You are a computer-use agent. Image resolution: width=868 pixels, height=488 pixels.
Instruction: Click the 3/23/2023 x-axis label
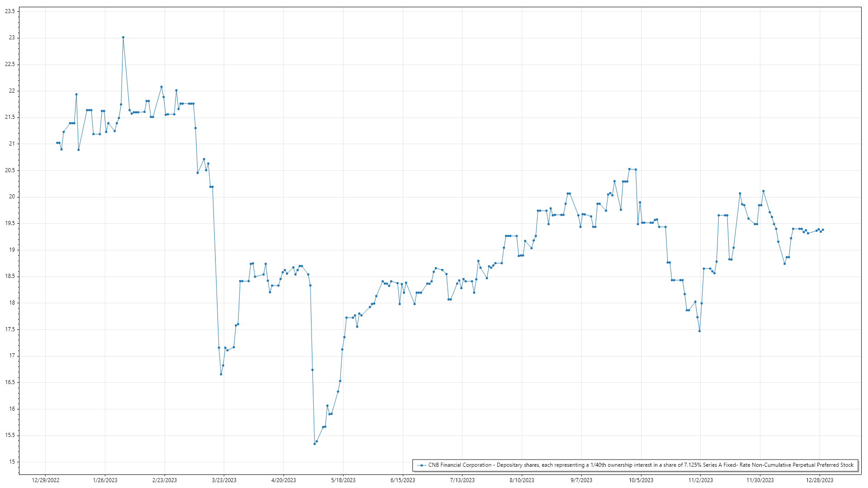[x=224, y=480]
